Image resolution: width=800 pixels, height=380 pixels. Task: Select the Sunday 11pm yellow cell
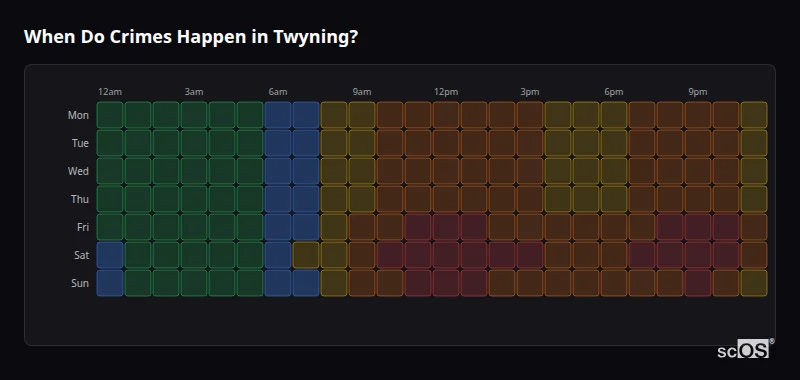[754, 283]
